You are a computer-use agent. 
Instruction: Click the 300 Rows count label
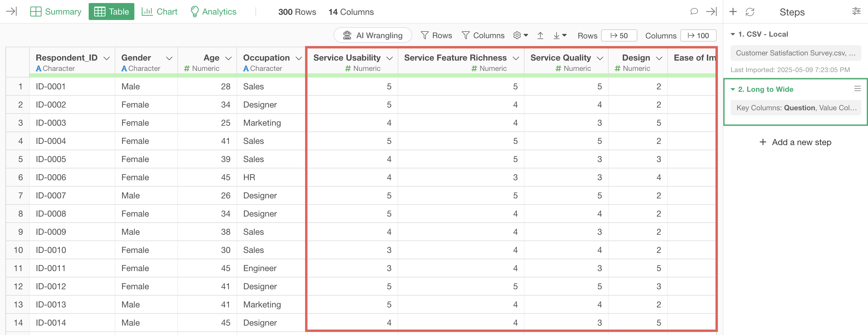click(x=297, y=12)
